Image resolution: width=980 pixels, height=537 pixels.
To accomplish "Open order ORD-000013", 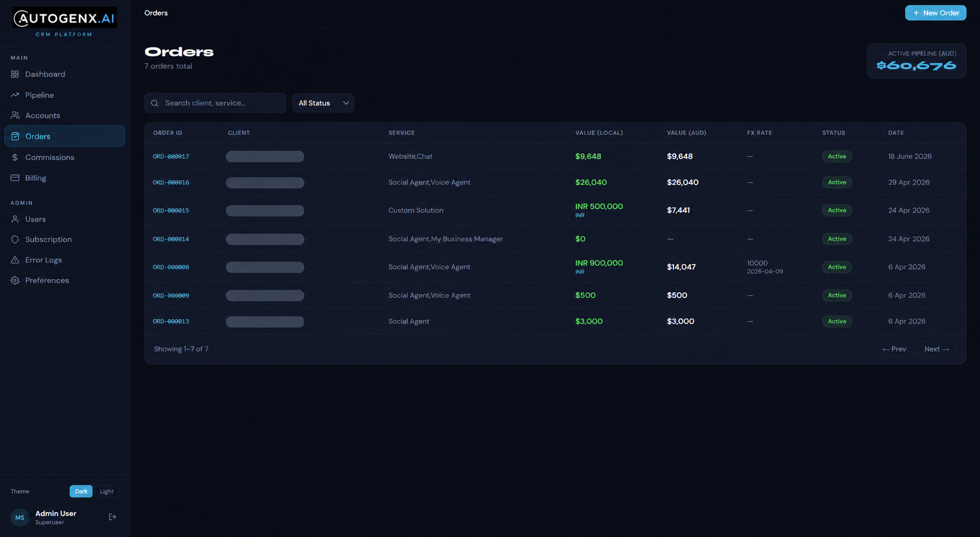I will point(171,321).
